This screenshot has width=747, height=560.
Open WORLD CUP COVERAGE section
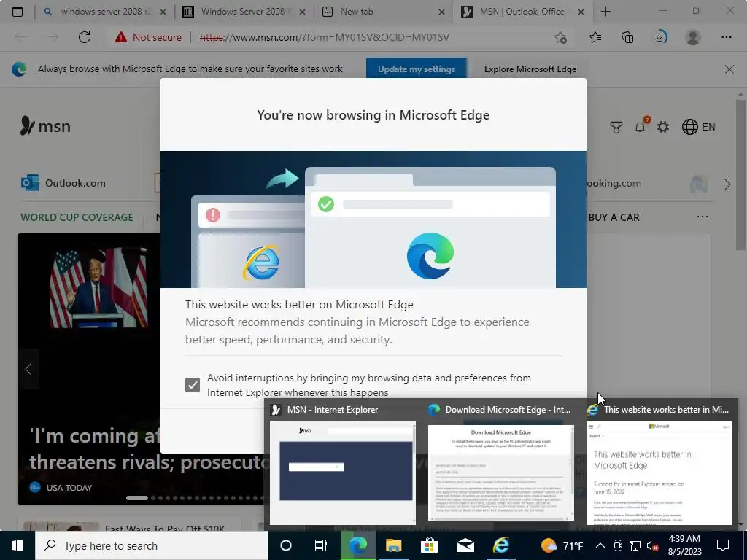tap(77, 217)
